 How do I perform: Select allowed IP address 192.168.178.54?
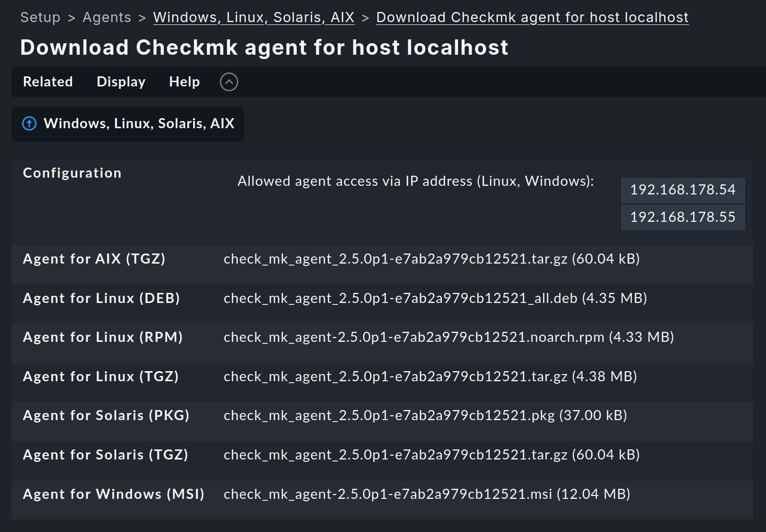[x=683, y=190]
